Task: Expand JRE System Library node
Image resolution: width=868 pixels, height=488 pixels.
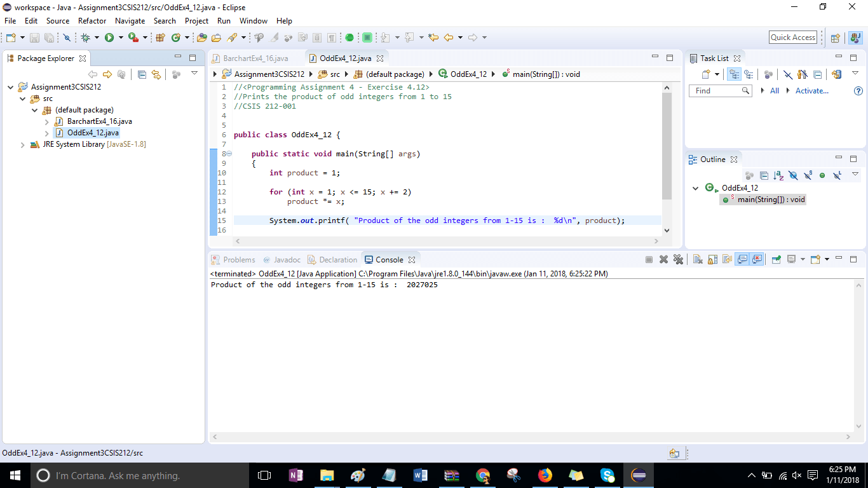Action: (x=23, y=144)
